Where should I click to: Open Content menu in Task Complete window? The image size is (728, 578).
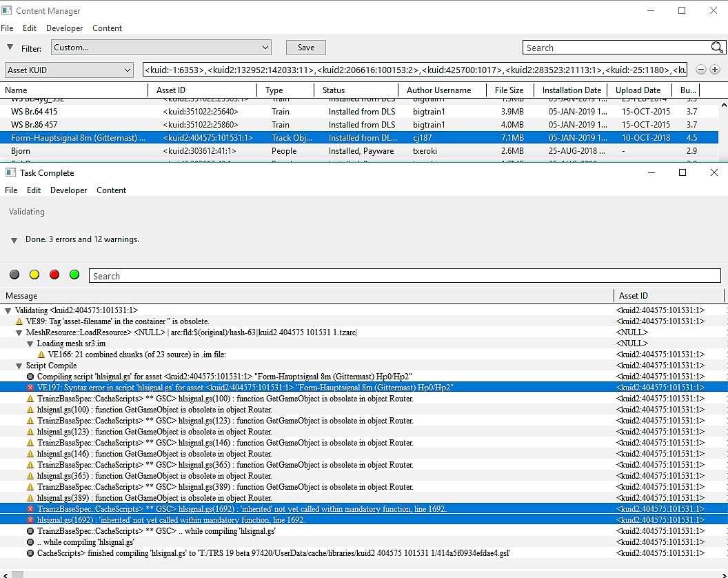pos(111,190)
